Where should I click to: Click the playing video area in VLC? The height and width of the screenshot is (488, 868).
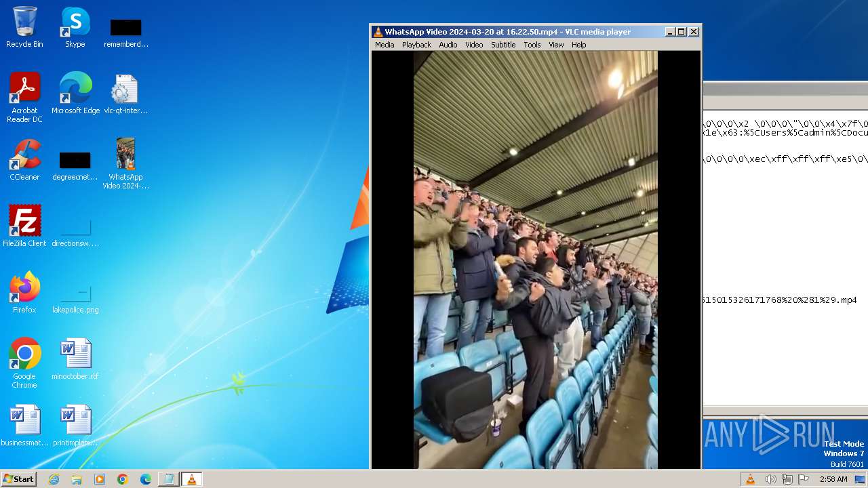pos(536,260)
